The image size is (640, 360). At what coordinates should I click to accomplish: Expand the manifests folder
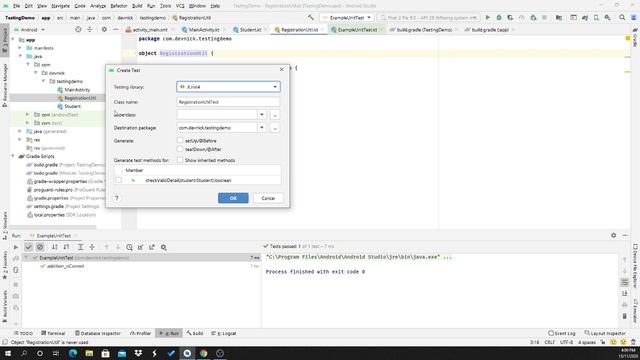coord(20,48)
